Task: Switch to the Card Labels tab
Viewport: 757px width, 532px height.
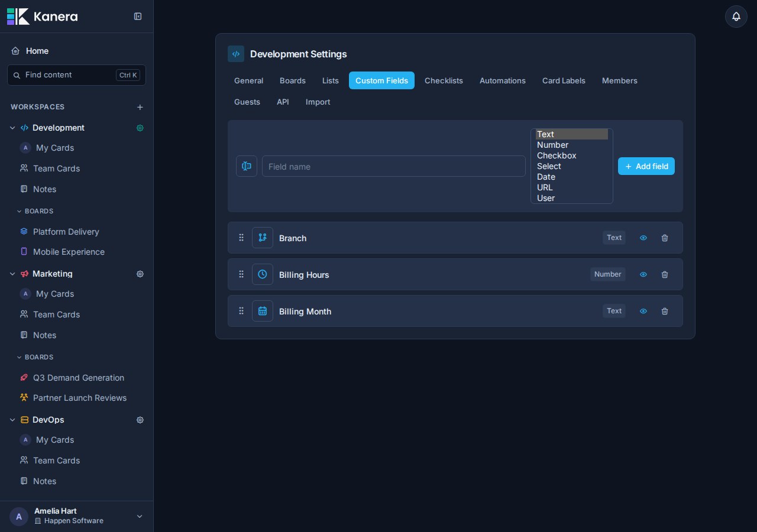Action: 564,80
